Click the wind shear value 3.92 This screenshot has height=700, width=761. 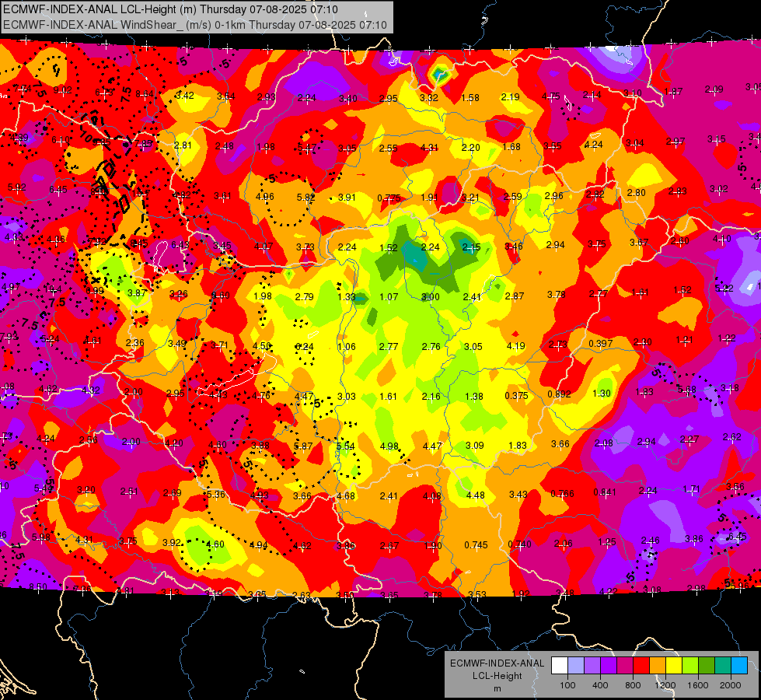pyautogui.click(x=171, y=543)
